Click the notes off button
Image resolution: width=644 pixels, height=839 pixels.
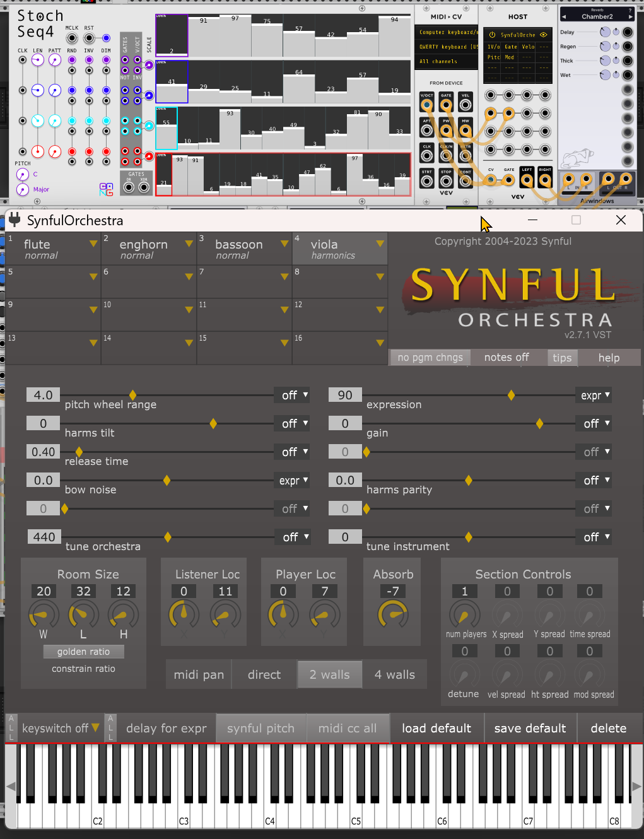point(506,357)
